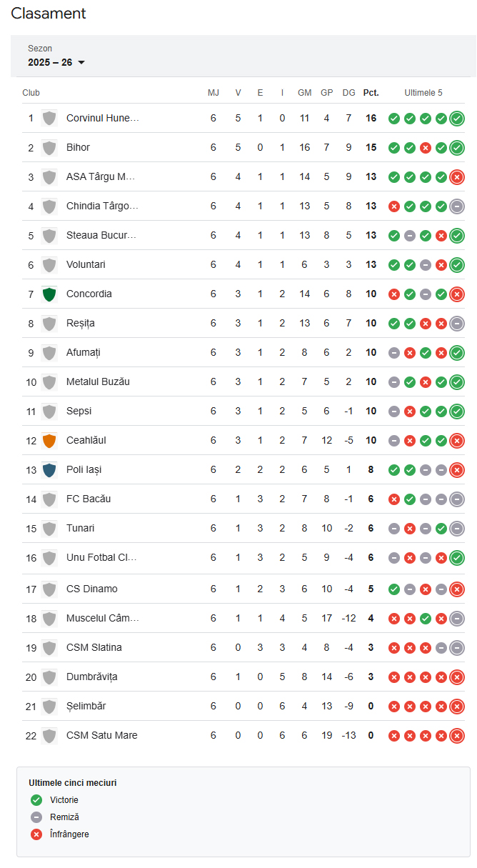
Task: Click the Concordia green club crest
Action: pyautogui.click(x=49, y=294)
